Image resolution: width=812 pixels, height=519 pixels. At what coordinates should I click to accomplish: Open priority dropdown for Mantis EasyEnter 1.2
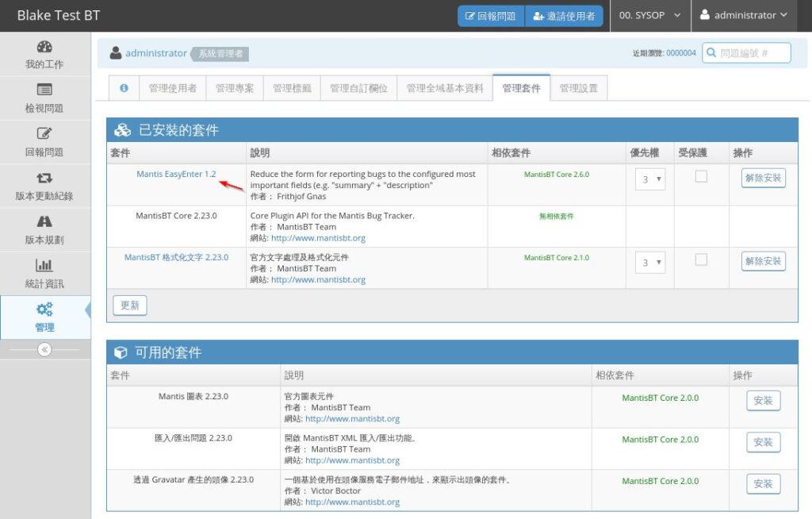(x=649, y=179)
